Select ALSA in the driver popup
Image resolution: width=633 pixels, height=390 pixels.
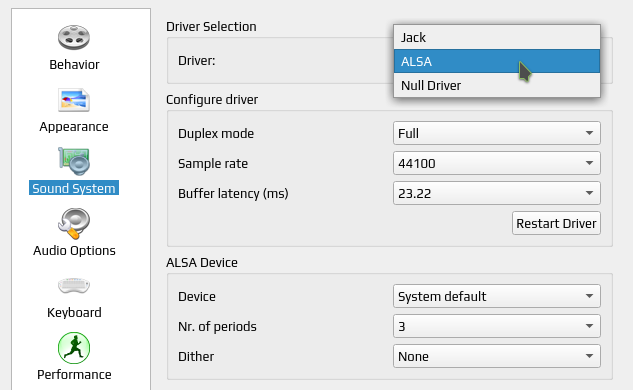497,61
